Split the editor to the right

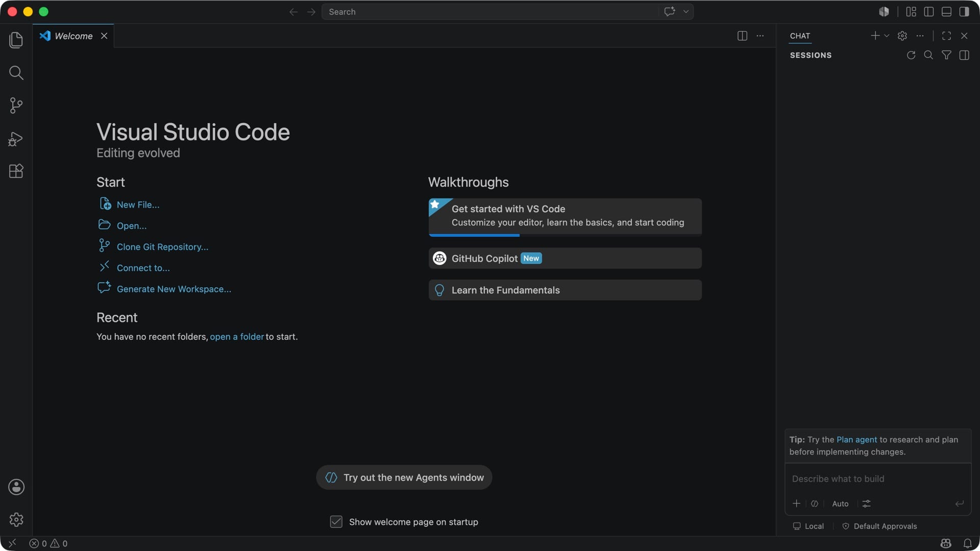(x=742, y=36)
